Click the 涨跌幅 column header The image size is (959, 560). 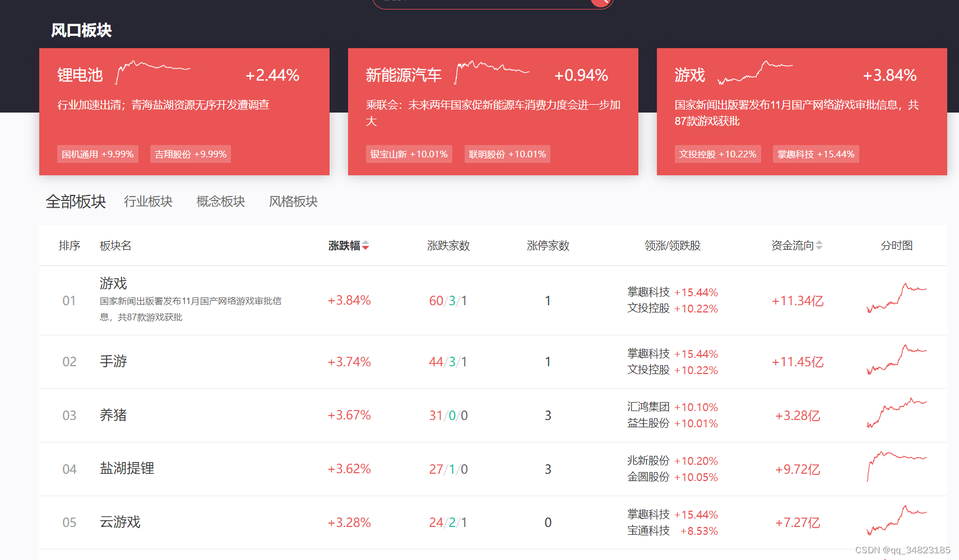pos(344,245)
